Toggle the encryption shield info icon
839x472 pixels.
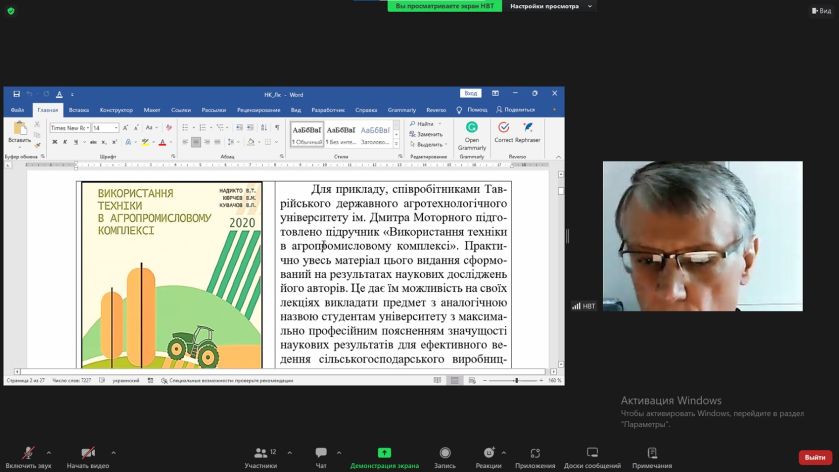(x=11, y=10)
